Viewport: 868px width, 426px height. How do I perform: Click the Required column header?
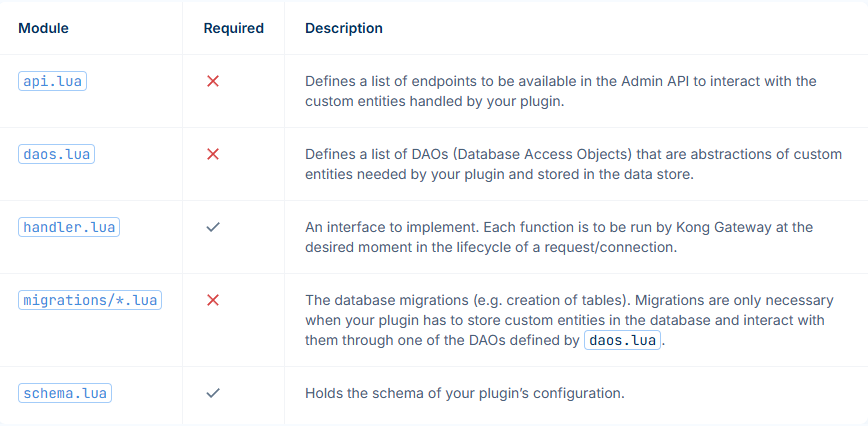tap(233, 28)
